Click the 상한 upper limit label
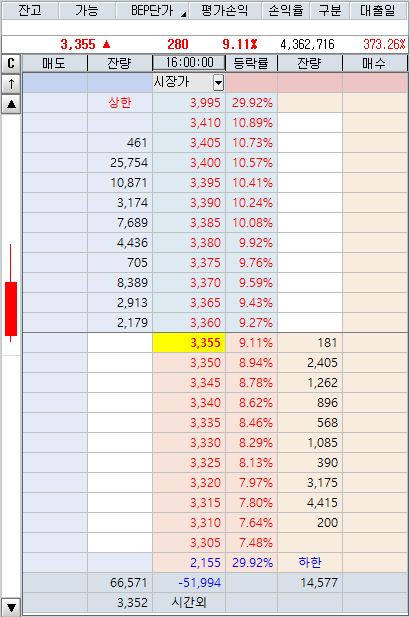The height and width of the screenshot is (617, 410). coord(120,103)
